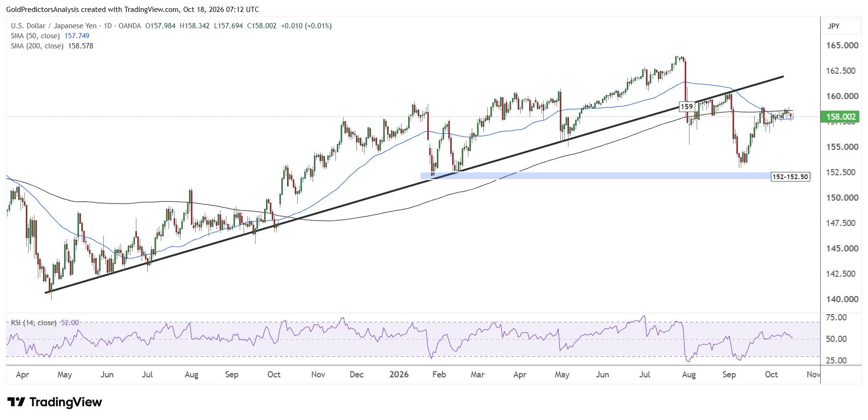
Task: Click the 160.000 price axis label
Action: tap(842, 96)
